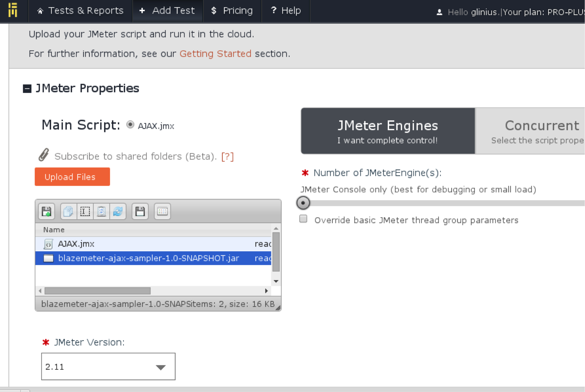
Task: Click the user silhouette icon near greeting
Action: [439, 12]
